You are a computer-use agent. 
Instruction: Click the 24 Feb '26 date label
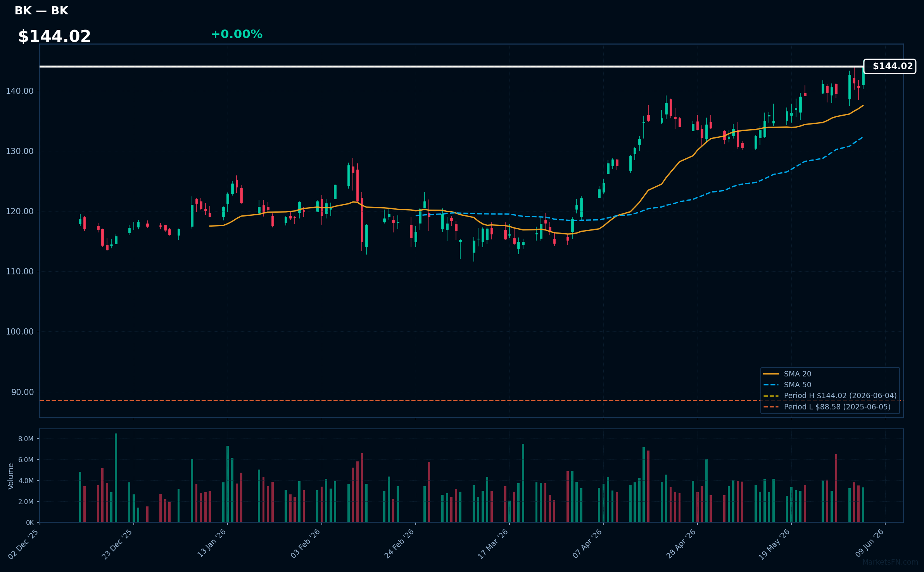tap(399, 543)
